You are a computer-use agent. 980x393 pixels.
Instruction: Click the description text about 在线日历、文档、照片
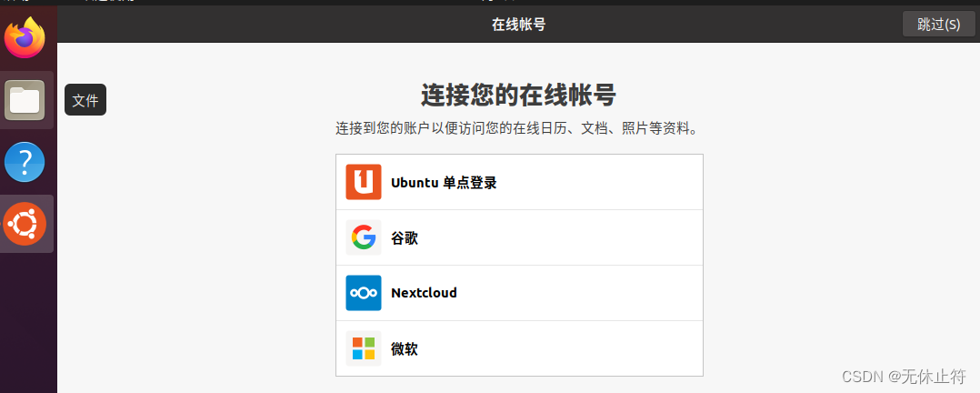(516, 129)
